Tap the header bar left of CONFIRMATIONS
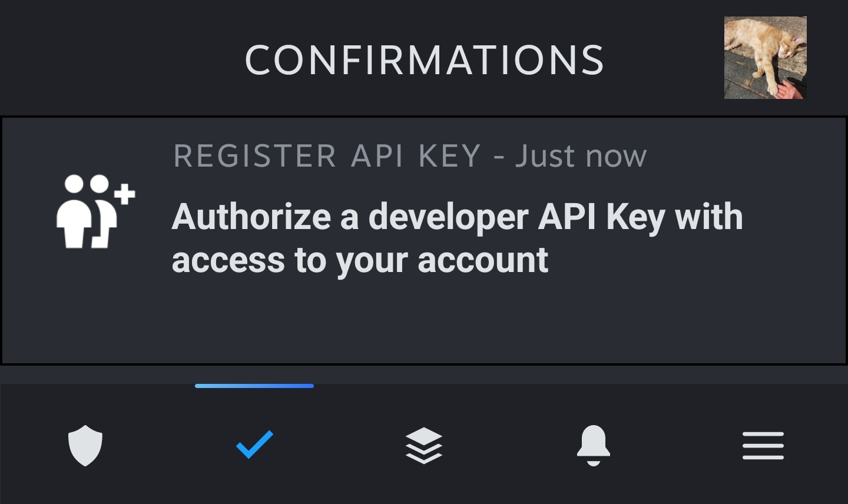Image resolution: width=848 pixels, height=504 pixels. tap(118, 59)
